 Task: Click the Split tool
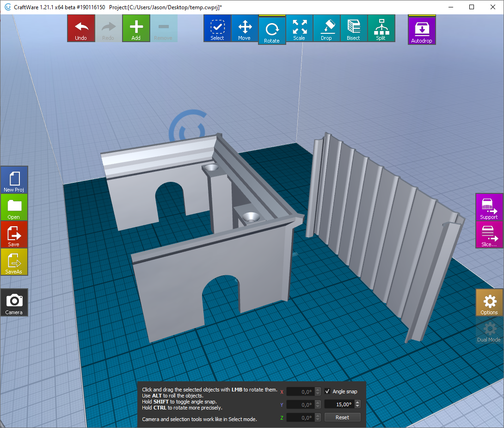point(381,28)
